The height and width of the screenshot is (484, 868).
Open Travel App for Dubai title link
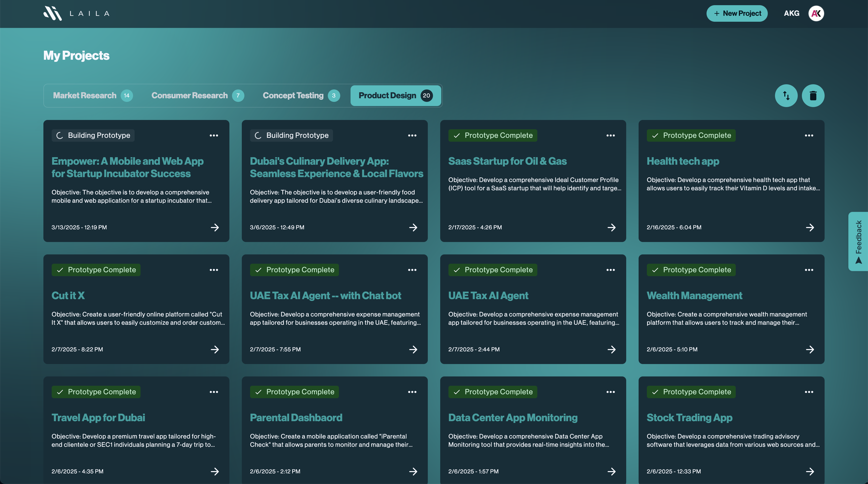coord(98,418)
